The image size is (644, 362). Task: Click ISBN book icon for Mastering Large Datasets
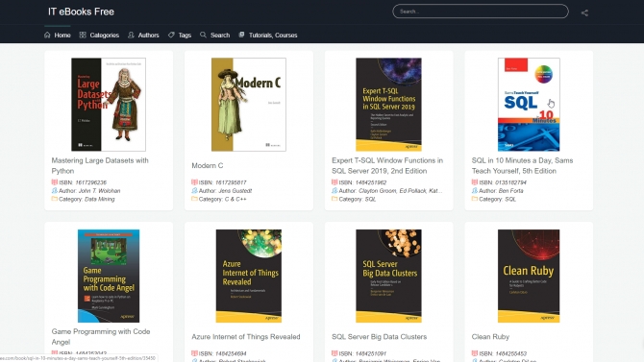54,182
